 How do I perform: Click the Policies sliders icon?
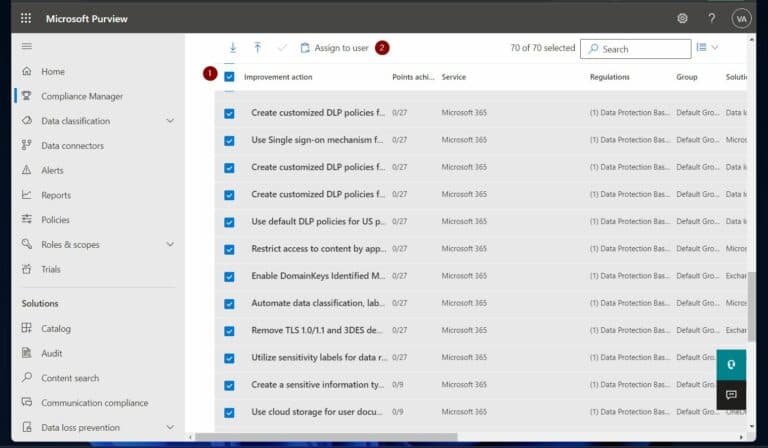coord(27,219)
